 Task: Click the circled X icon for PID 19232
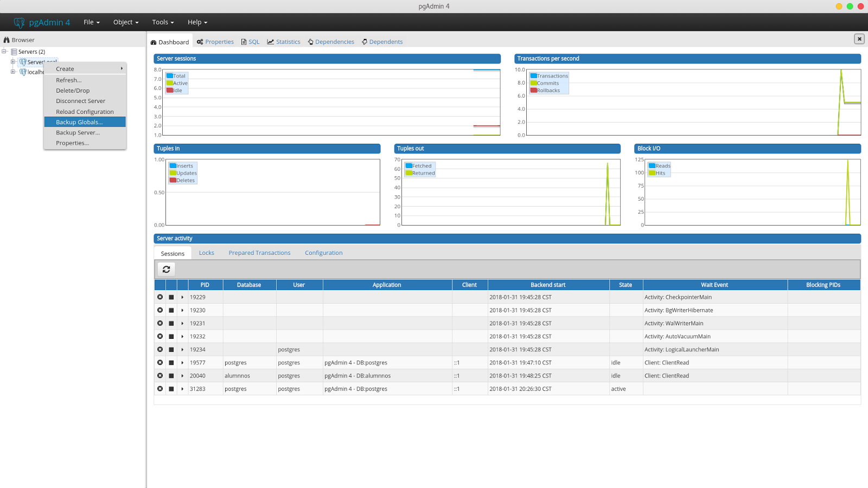click(160, 336)
